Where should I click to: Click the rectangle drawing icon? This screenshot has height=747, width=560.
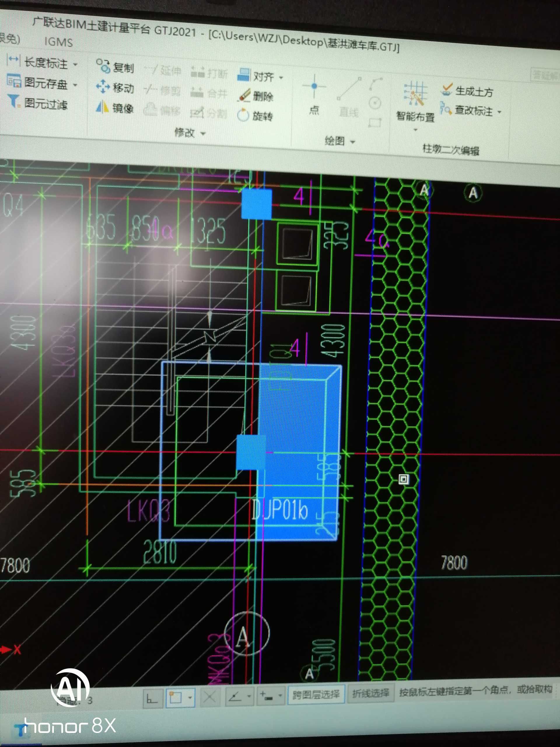click(x=374, y=122)
